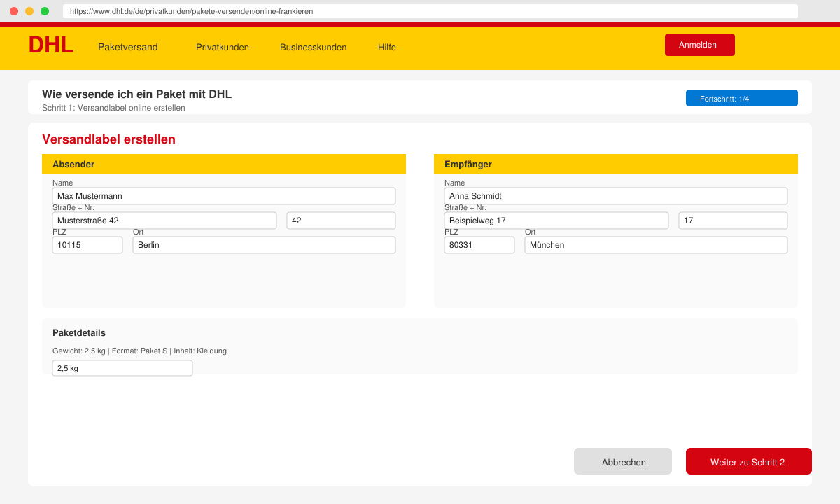Click the Versandlabel erstellen heading
The height and width of the screenshot is (504, 840).
coord(108,139)
